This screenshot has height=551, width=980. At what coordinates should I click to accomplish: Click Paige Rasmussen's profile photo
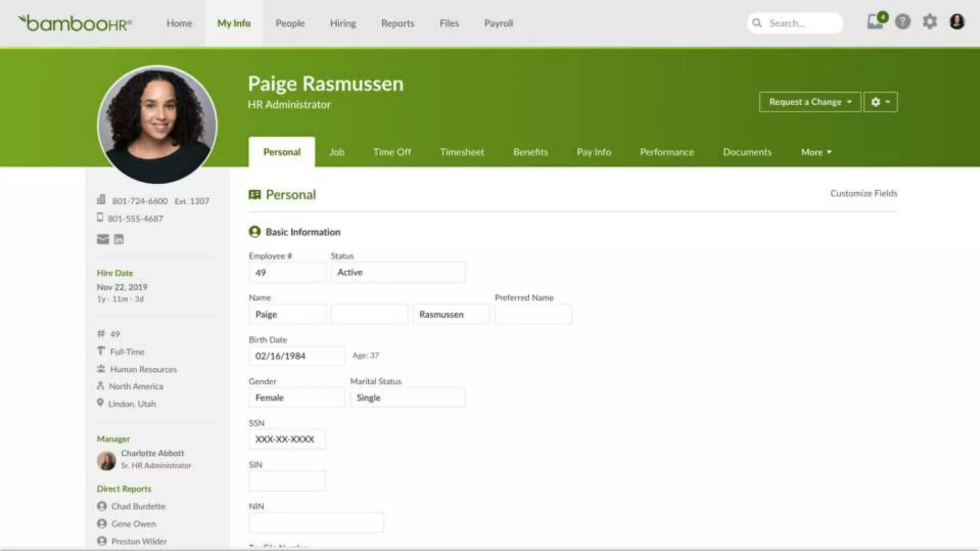pyautogui.click(x=157, y=124)
